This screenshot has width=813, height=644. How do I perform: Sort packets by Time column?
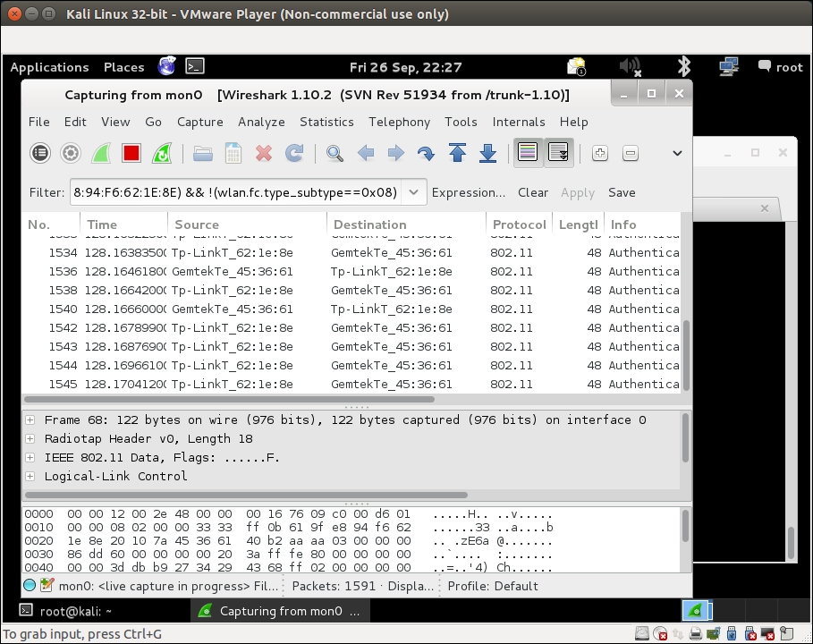coord(124,225)
